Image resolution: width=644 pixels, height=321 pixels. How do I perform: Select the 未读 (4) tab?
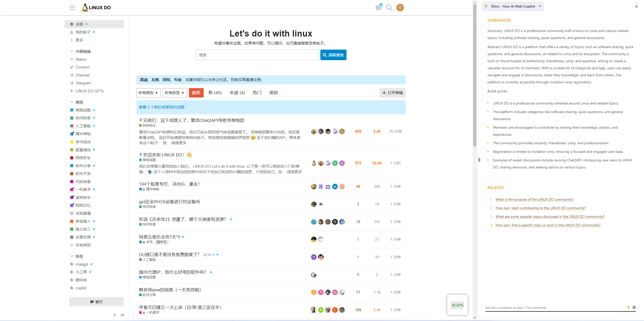pyautogui.click(x=237, y=93)
